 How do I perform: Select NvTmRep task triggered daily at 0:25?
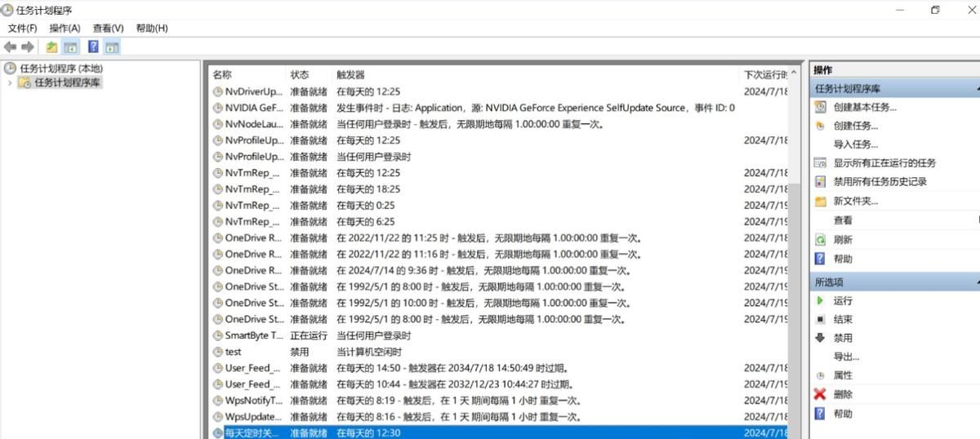(498, 206)
